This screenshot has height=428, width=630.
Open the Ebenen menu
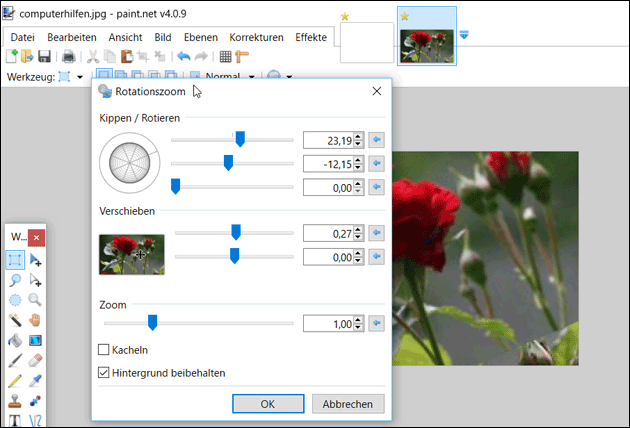point(203,37)
